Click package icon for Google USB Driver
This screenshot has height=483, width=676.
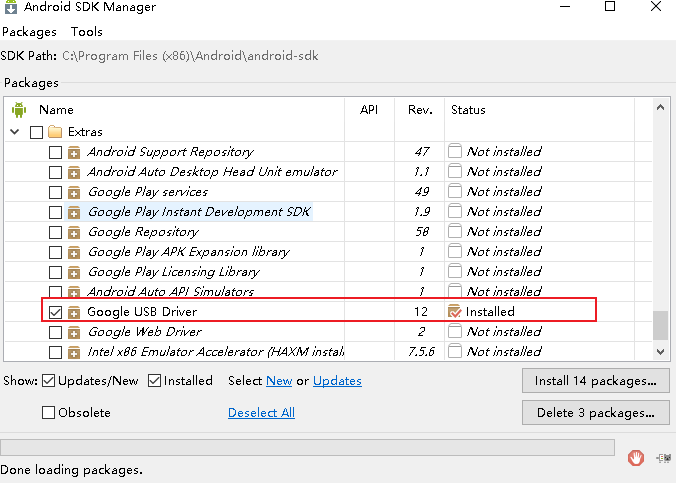click(x=74, y=312)
